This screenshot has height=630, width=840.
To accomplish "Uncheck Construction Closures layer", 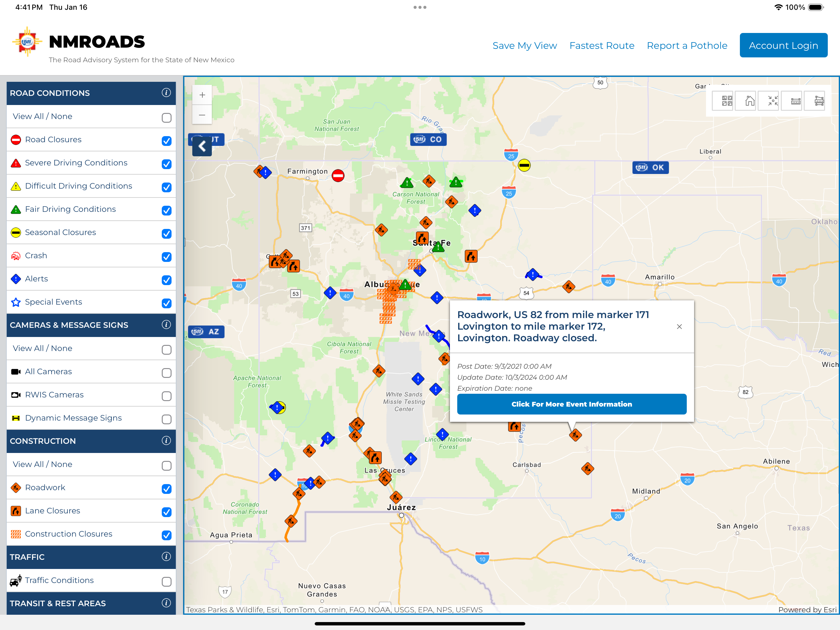I will pos(166,535).
